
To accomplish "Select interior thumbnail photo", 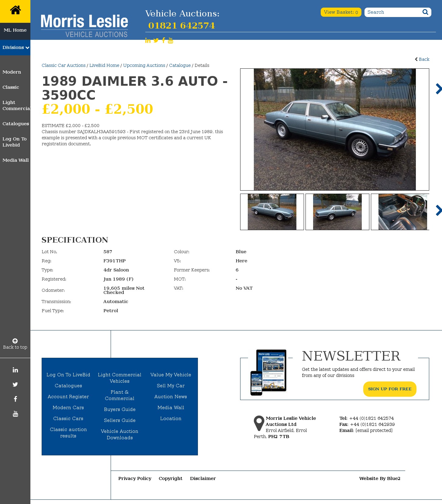I will coord(400,212).
